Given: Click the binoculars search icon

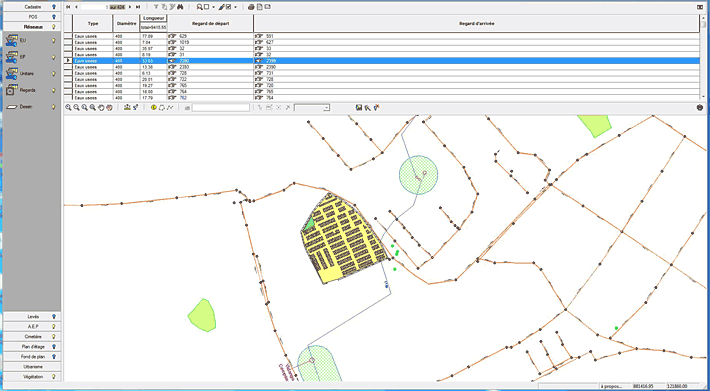Looking at the screenshot, I should (x=179, y=7).
